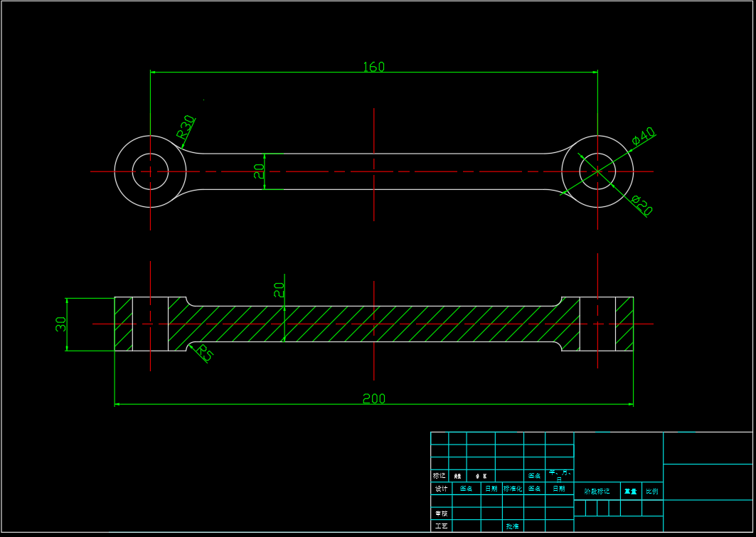Select the Φ40 diameter dimension text
The width and height of the screenshot is (756, 537).
pyautogui.click(x=644, y=135)
